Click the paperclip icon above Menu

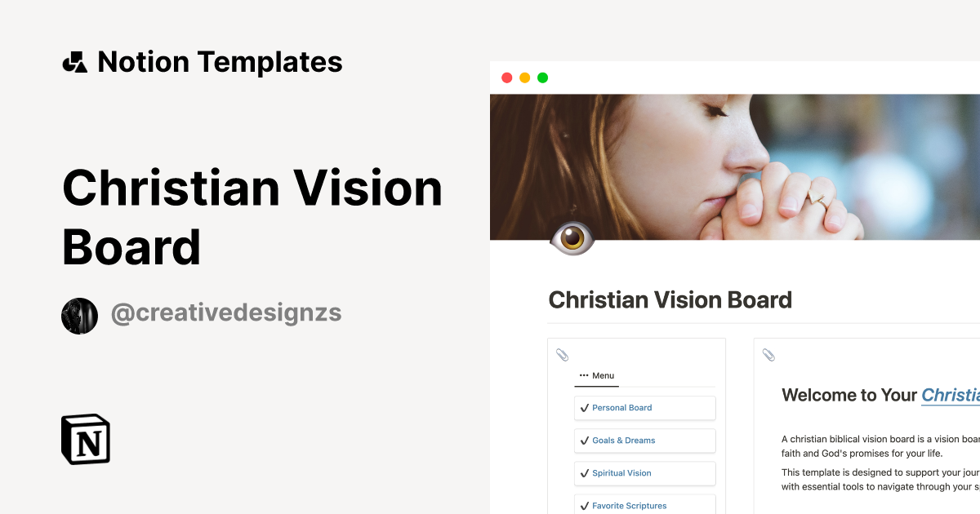[x=562, y=355]
